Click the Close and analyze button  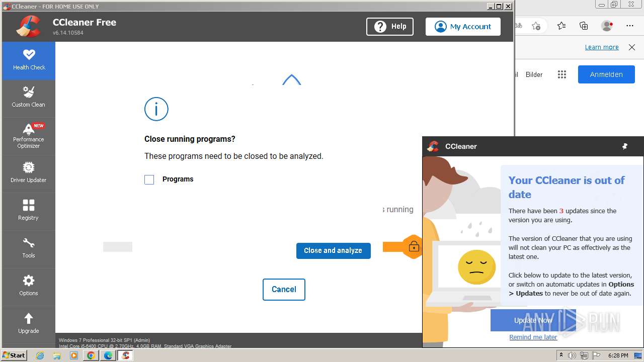[333, 250]
